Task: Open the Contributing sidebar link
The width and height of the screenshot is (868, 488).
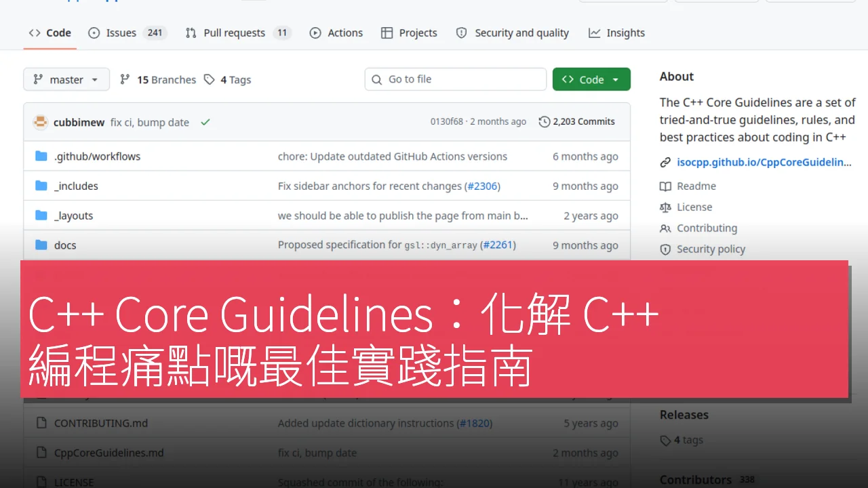Action: (707, 228)
